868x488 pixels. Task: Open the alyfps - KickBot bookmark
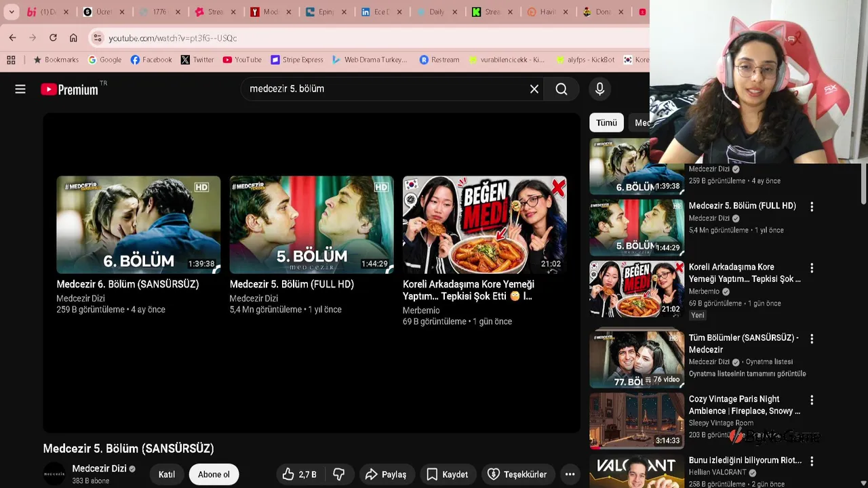pyautogui.click(x=585, y=60)
